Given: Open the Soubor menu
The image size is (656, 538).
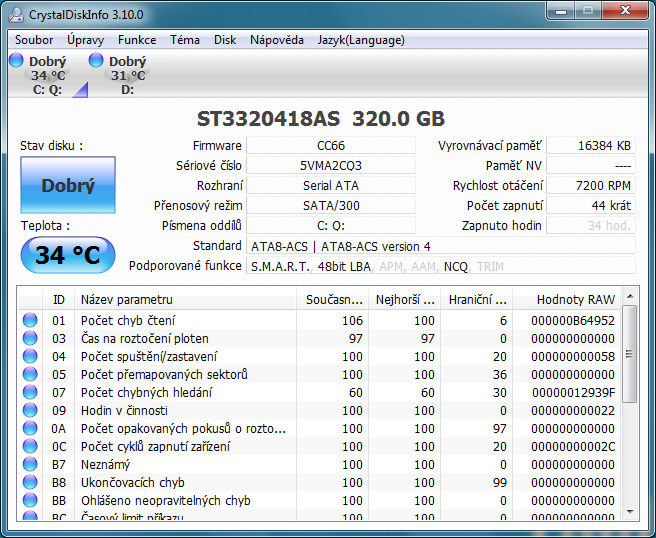Looking at the screenshot, I should click(x=34, y=40).
